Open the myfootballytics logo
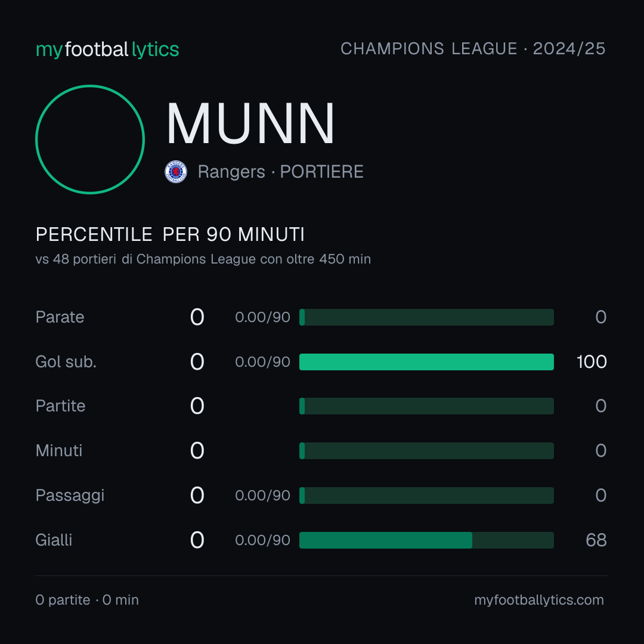644x644 pixels. coord(107,49)
